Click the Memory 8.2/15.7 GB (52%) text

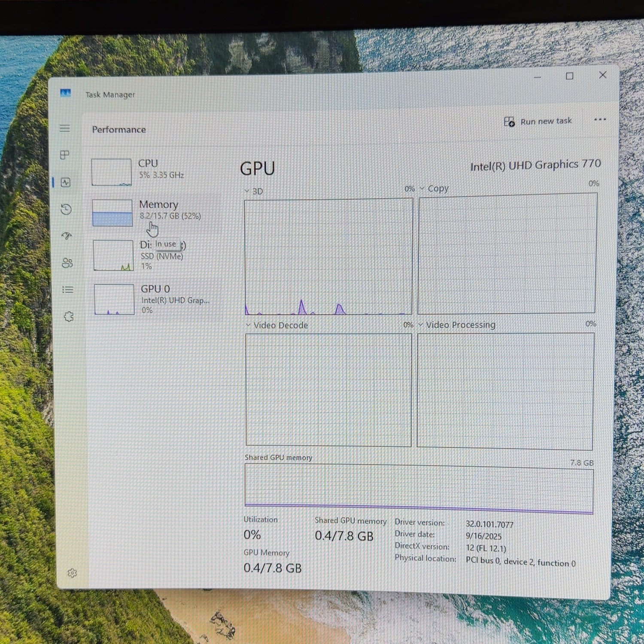(170, 216)
